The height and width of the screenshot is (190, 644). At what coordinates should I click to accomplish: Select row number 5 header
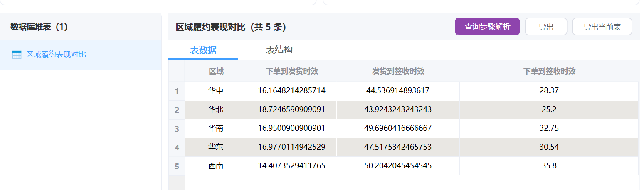click(177, 166)
